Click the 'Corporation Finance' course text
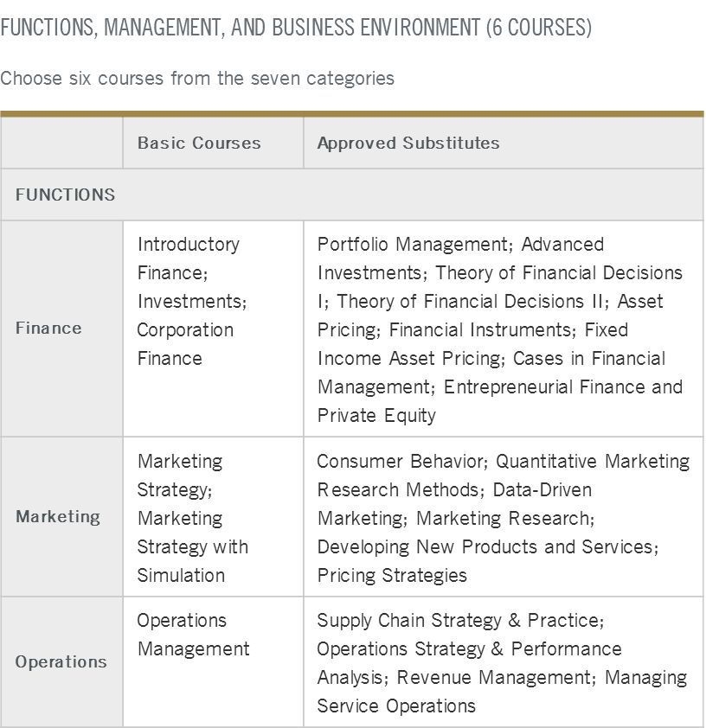Viewport: 706px width, 728px height. [185, 344]
